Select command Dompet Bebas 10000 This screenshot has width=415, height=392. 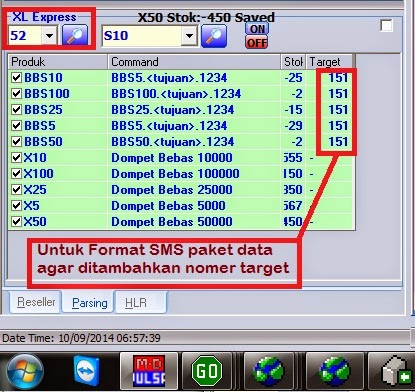(x=172, y=157)
